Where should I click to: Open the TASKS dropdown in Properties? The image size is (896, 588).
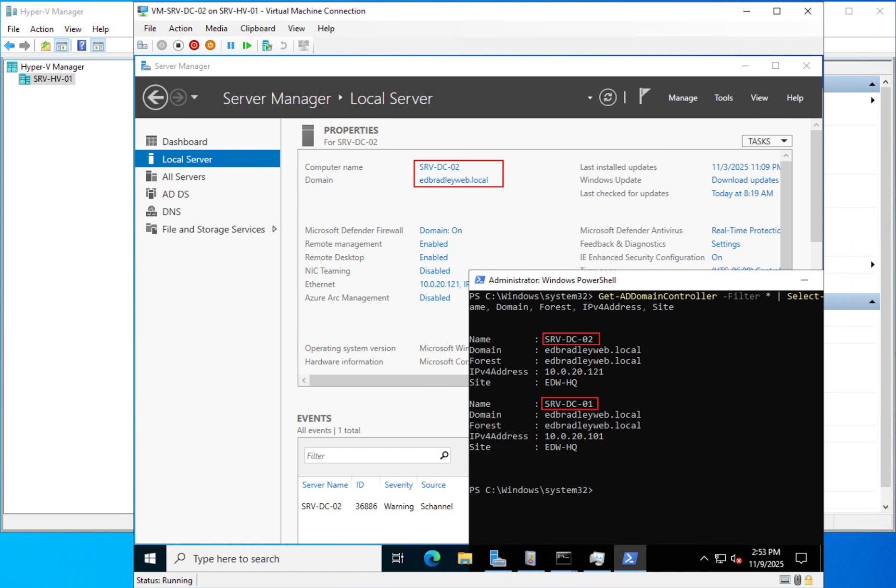(x=766, y=141)
